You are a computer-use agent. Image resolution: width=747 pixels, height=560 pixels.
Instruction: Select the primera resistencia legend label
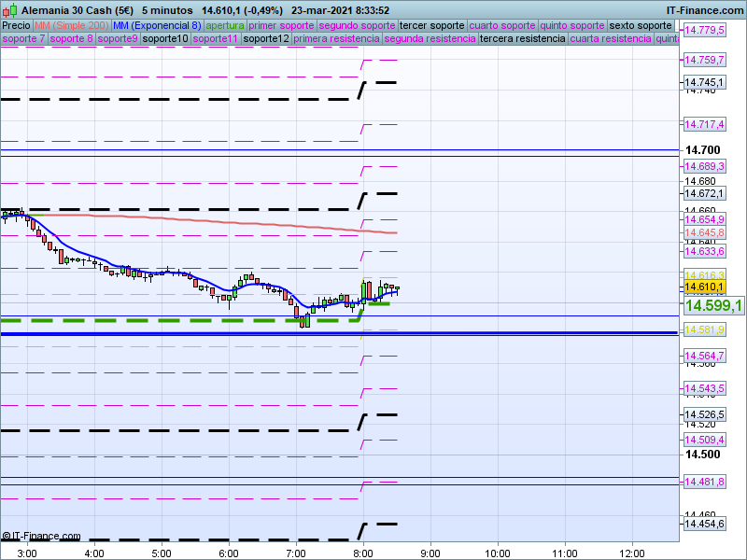pyautogui.click(x=336, y=39)
